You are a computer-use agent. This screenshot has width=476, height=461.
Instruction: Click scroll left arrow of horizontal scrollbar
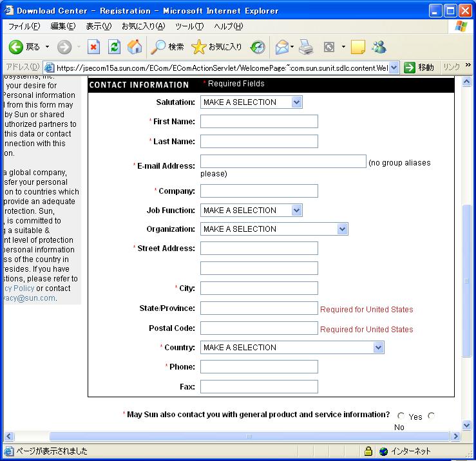8,437
